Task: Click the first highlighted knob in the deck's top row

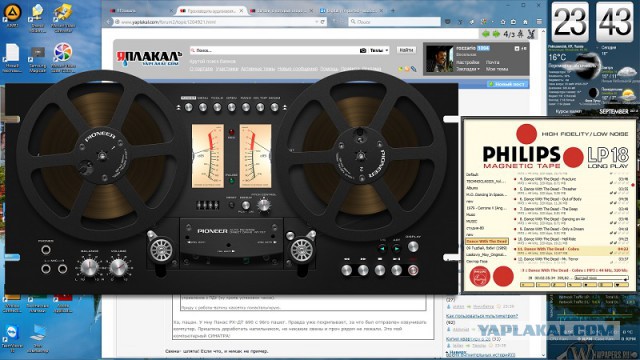Action: [188, 107]
